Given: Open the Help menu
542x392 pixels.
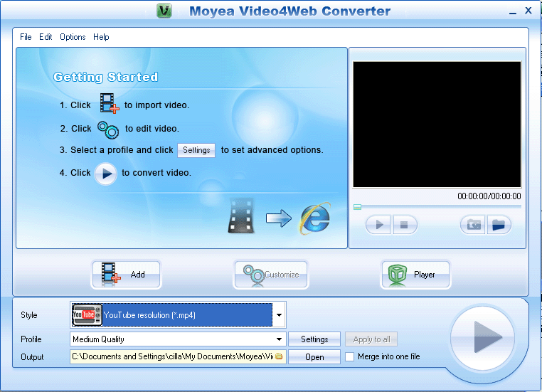Looking at the screenshot, I should pos(101,37).
